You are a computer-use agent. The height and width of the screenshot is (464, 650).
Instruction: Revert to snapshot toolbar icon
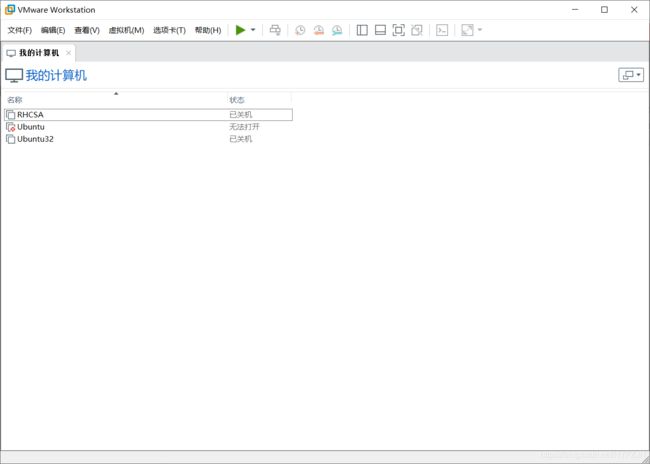point(318,30)
